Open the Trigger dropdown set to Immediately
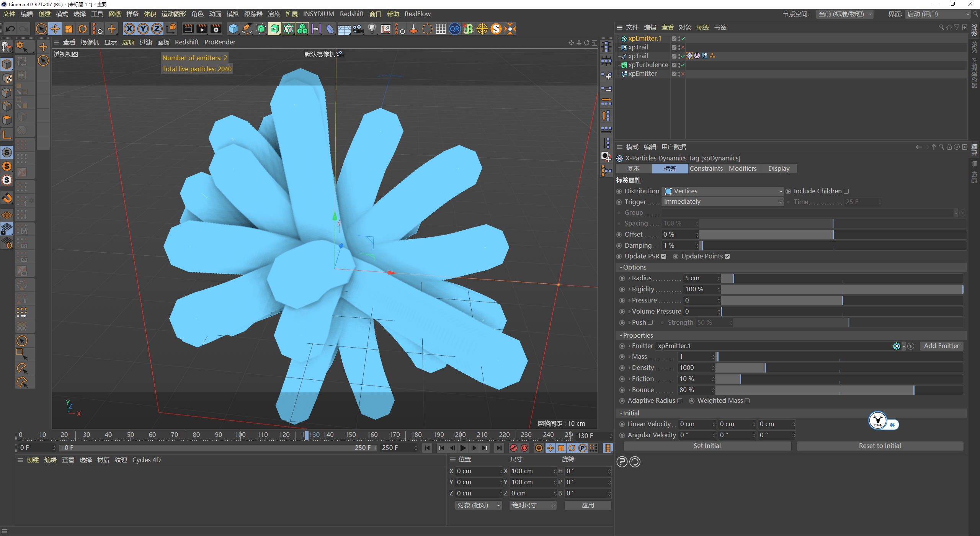 click(x=723, y=202)
